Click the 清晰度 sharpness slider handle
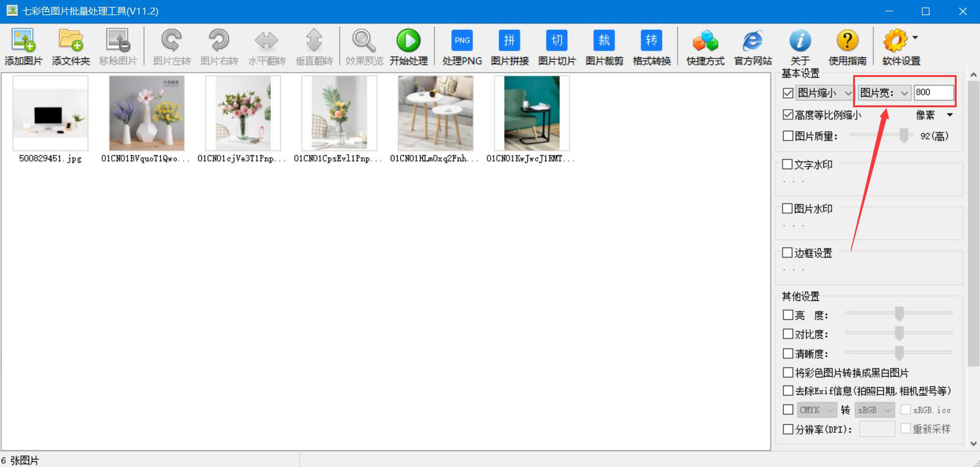Image resolution: width=980 pixels, height=467 pixels. pyautogui.click(x=899, y=353)
